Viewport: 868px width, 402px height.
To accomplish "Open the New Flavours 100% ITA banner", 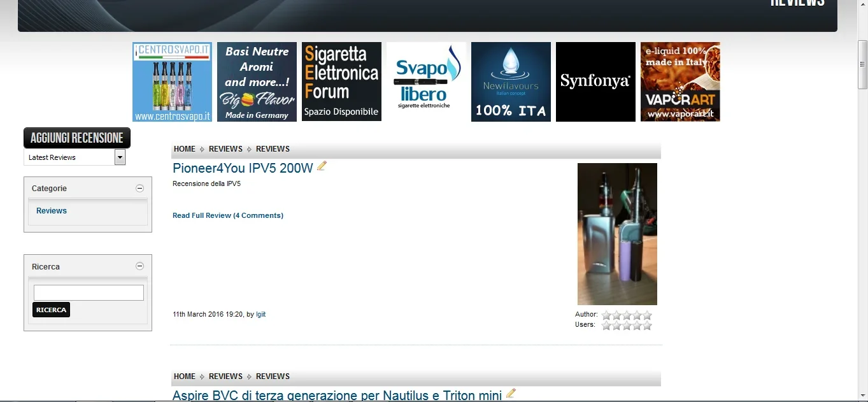I will tap(511, 82).
